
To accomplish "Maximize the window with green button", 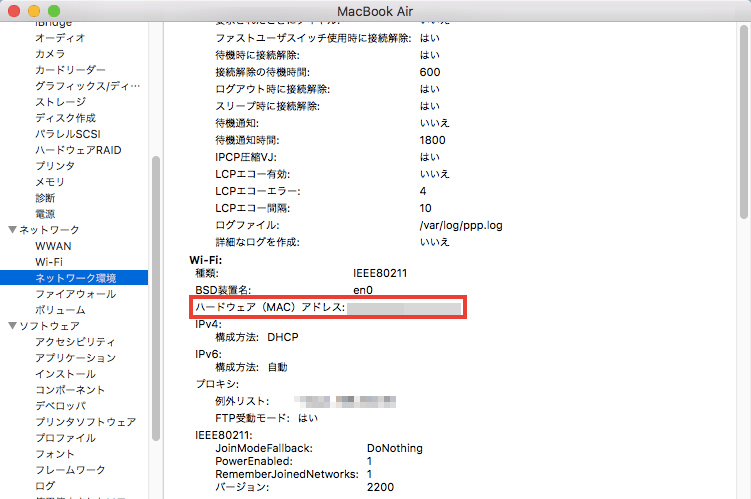I will 54,11.
